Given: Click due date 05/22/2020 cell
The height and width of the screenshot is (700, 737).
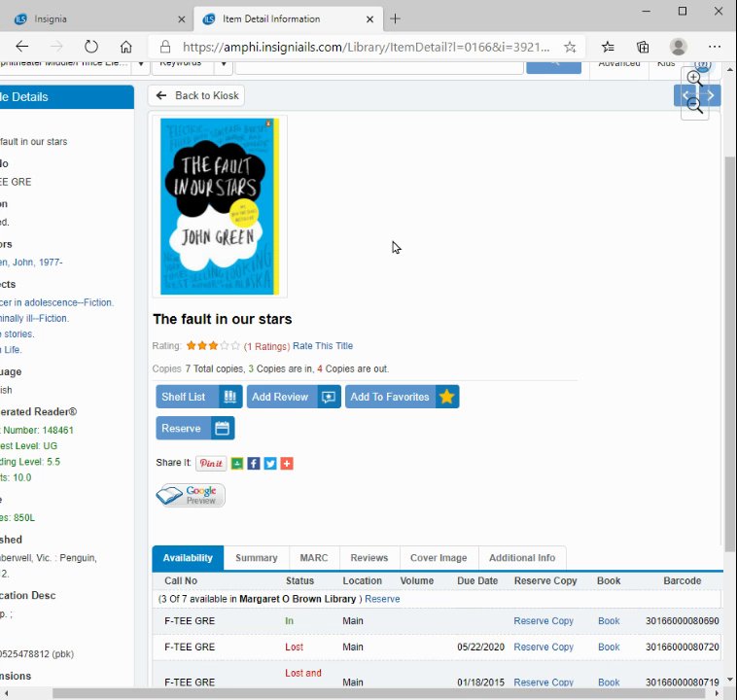Looking at the screenshot, I should point(480,647).
